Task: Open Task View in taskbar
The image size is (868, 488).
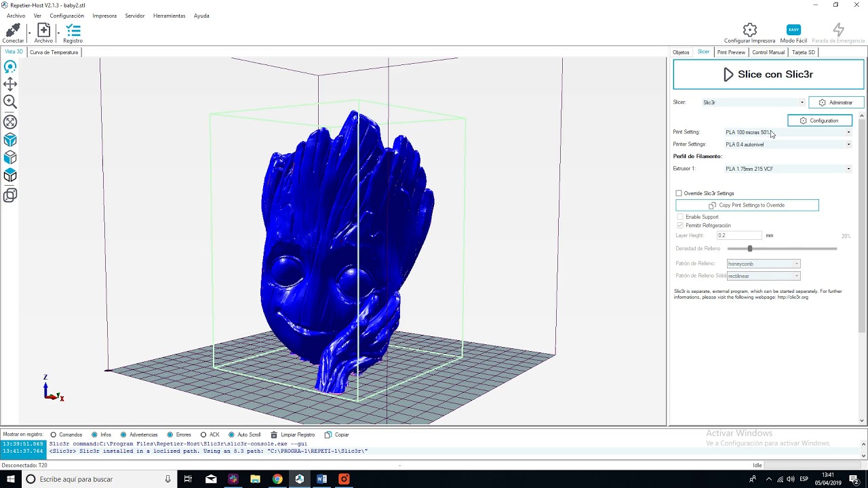Action: (188, 479)
